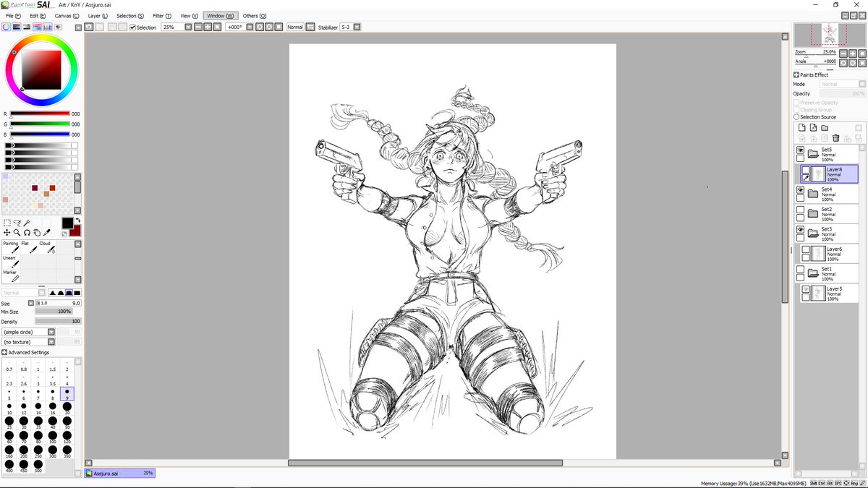Expand the Advanced Settings section

pyautogui.click(x=4, y=353)
